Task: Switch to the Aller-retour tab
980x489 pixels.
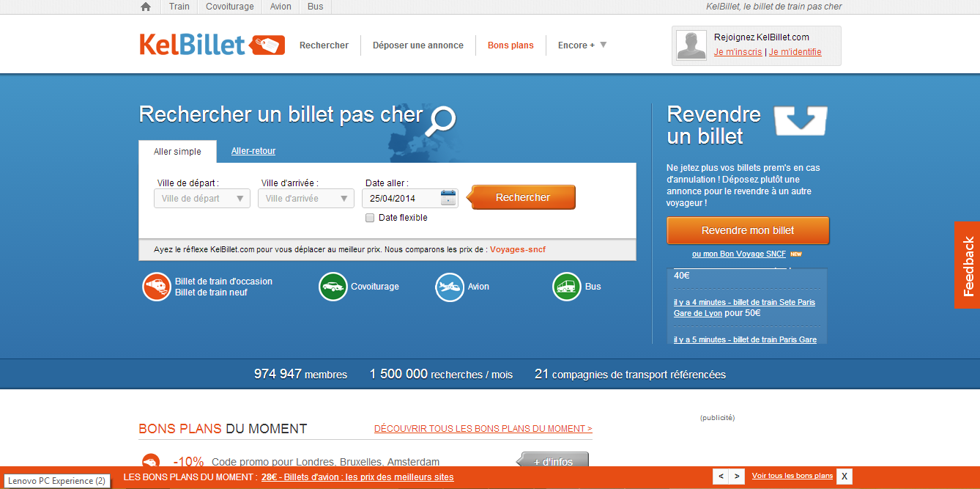Action: click(253, 151)
